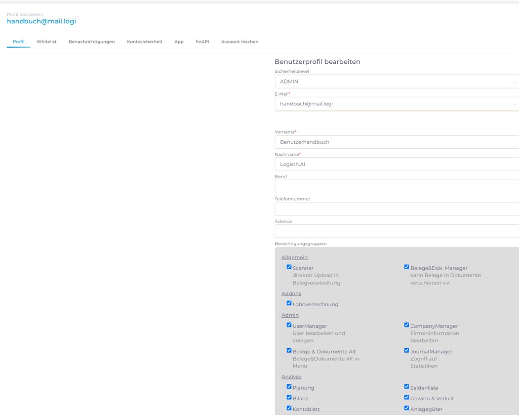Image resolution: width=520 pixels, height=420 pixels.
Task: Click the 'Zugriff auf Statistiken' description
Action: (424, 362)
